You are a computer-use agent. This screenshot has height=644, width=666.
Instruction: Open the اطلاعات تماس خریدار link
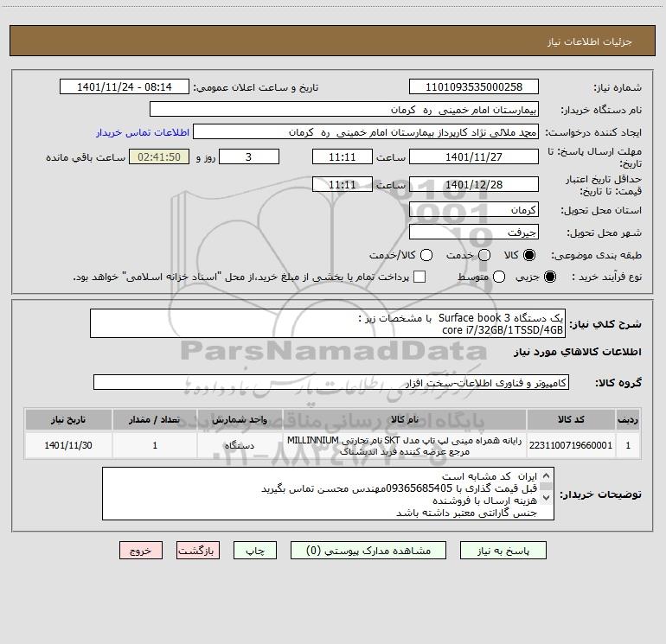click(143, 132)
